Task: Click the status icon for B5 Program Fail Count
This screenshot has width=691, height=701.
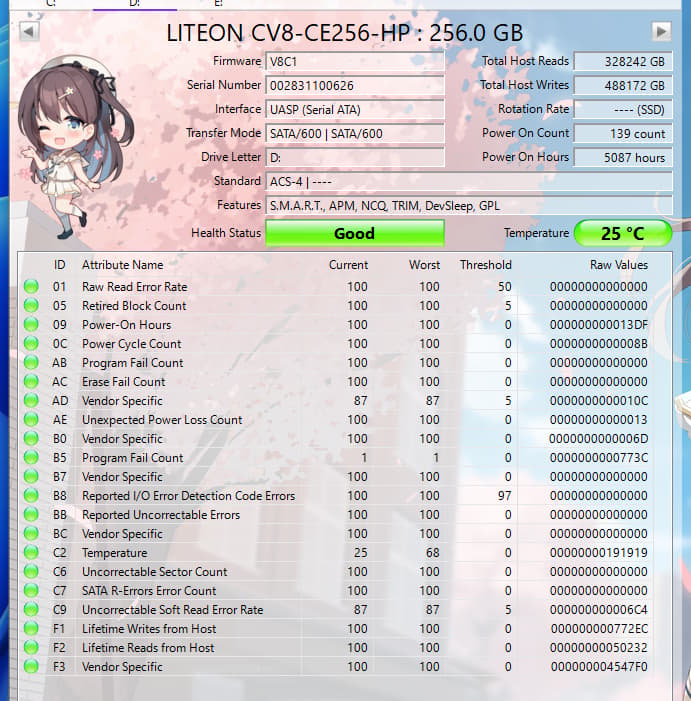Action: click(31, 458)
